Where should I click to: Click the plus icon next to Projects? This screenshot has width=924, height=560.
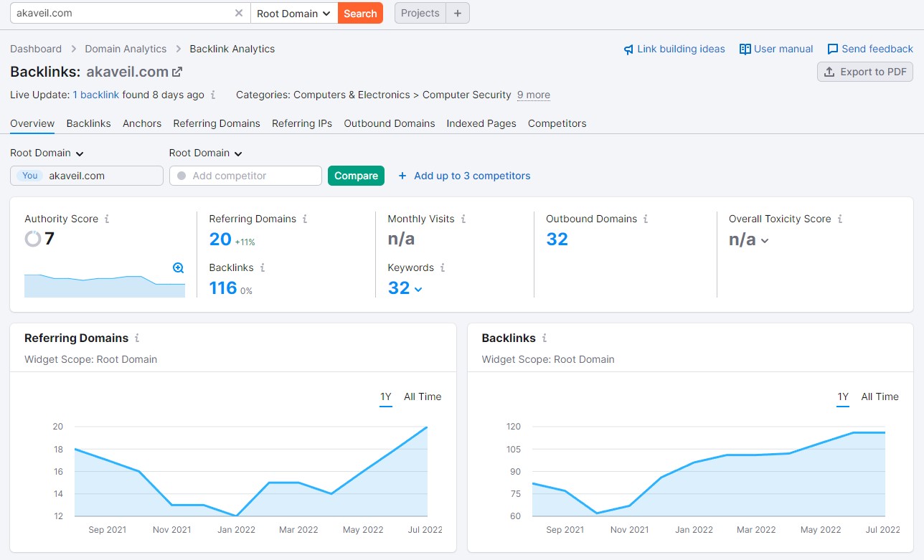(x=458, y=14)
